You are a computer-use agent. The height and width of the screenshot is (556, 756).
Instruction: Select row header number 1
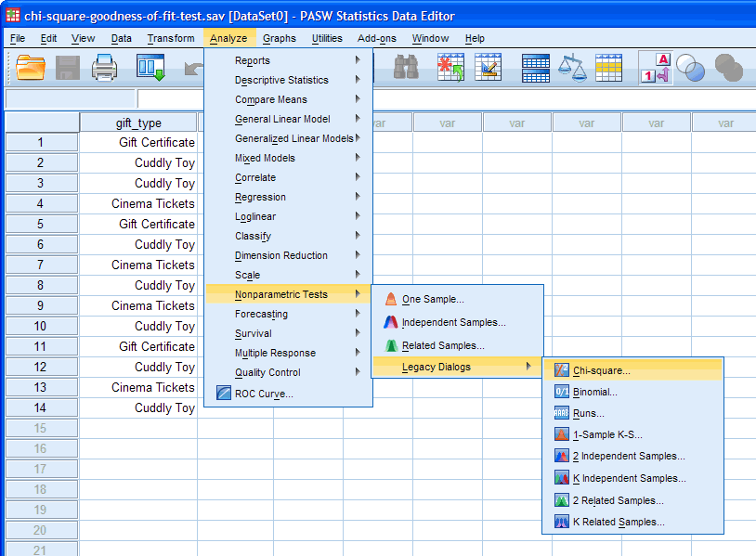click(42, 142)
